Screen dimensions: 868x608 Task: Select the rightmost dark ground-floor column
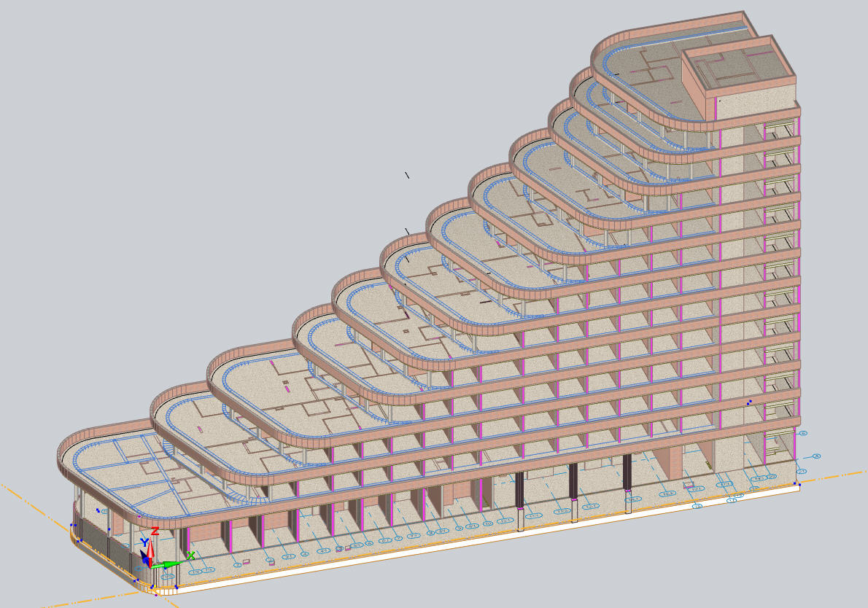click(x=627, y=480)
